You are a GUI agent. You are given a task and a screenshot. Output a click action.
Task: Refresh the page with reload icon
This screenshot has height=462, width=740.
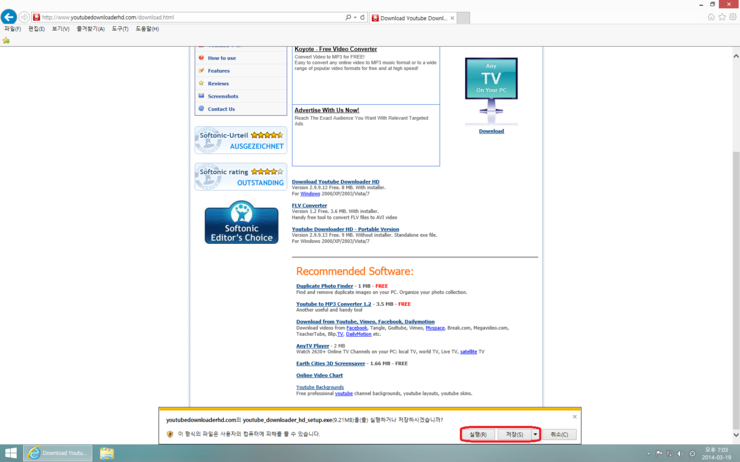(x=362, y=17)
